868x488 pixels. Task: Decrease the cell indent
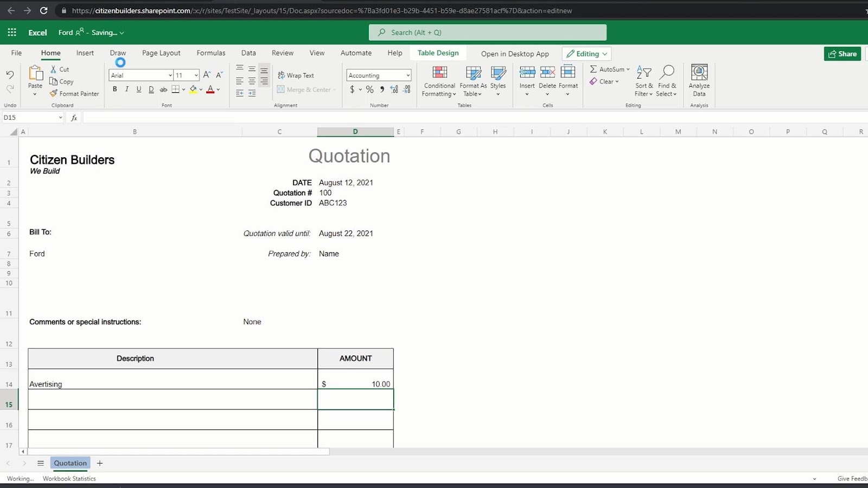coord(240,93)
